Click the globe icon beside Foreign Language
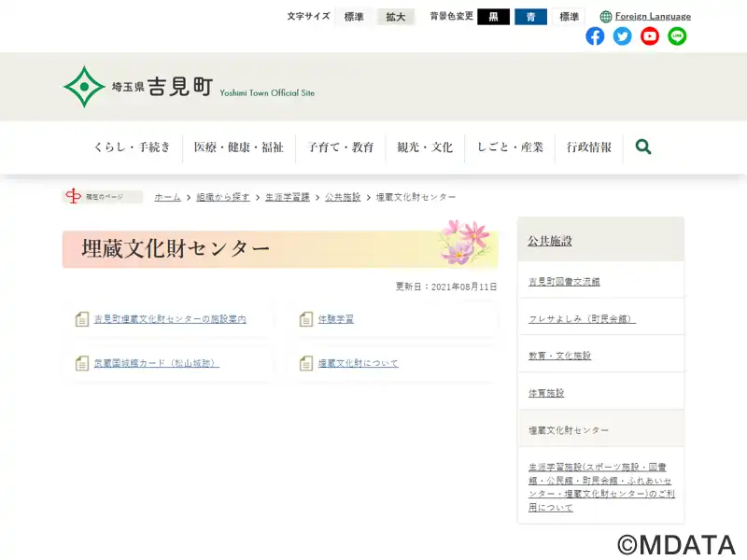This screenshot has height=560, width=747. pos(606,17)
